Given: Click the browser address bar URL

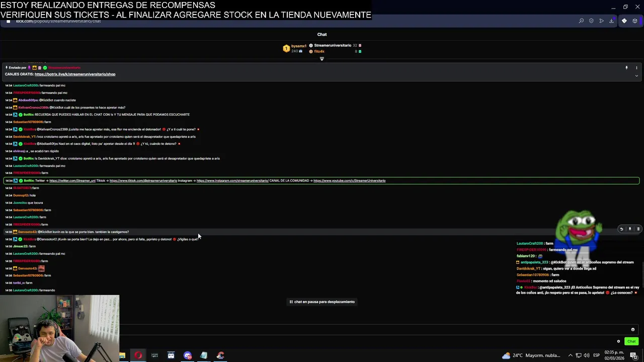Looking at the screenshot, I should (x=58, y=21).
